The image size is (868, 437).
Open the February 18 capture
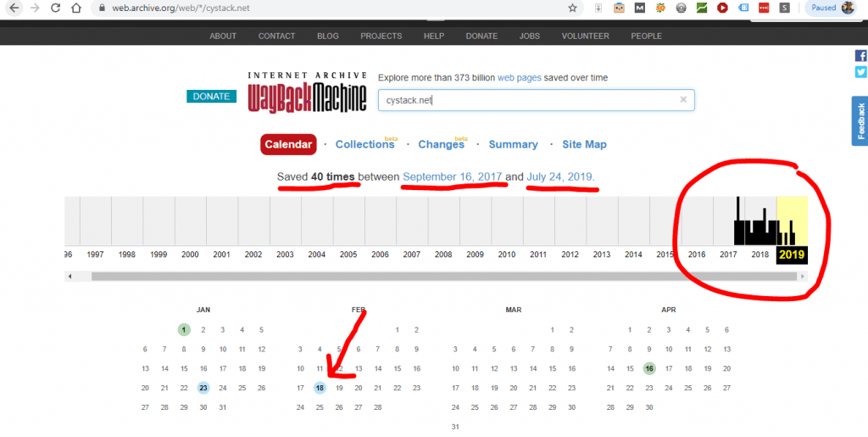point(320,389)
